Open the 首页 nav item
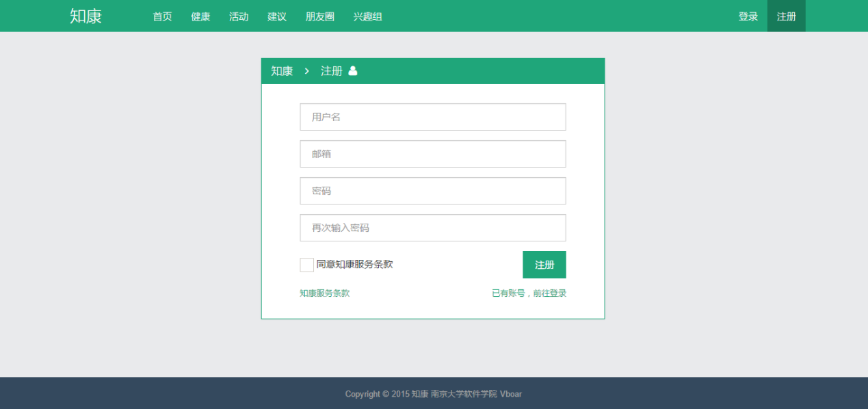Image resolution: width=868 pixels, height=409 pixels. coord(162,16)
